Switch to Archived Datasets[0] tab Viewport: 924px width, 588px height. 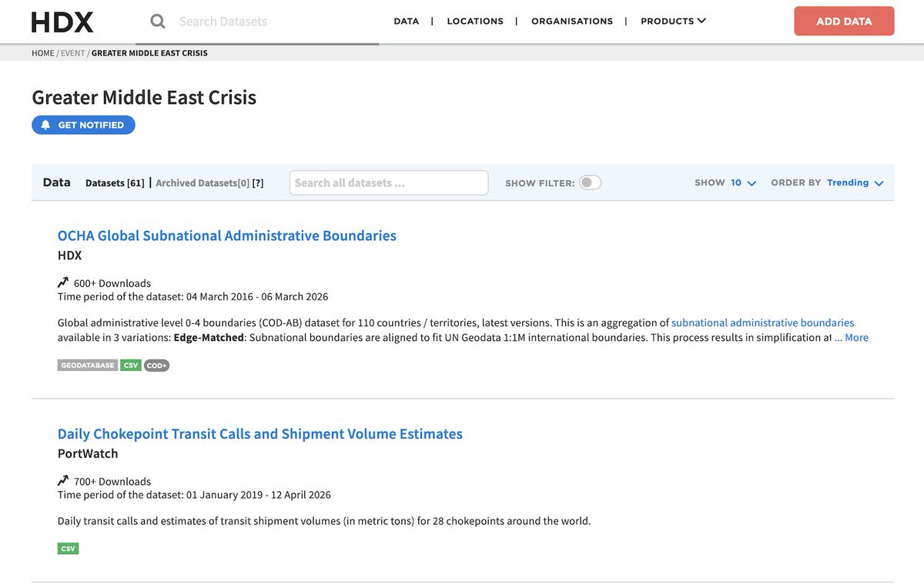[203, 183]
